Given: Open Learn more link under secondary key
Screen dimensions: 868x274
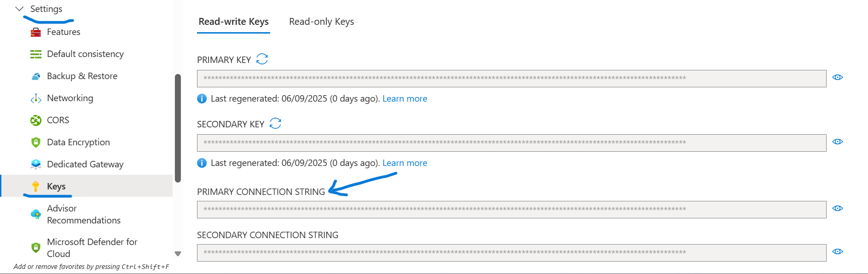Looking at the screenshot, I should point(405,163).
